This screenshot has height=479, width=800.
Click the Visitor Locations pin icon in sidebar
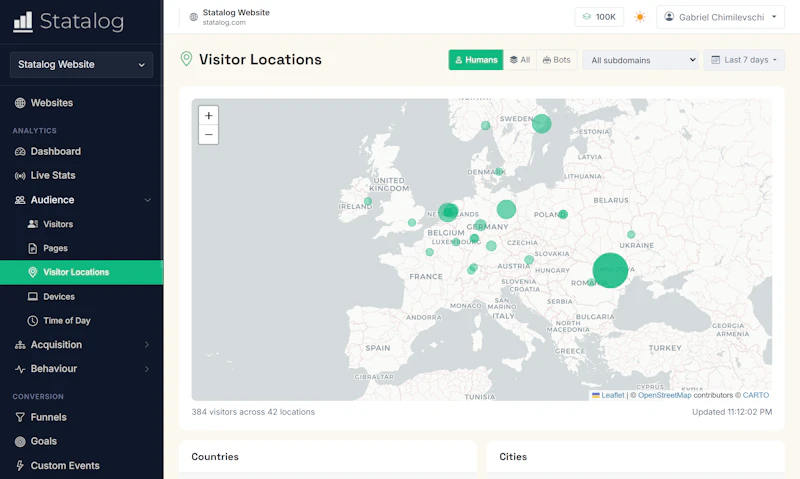click(33, 272)
